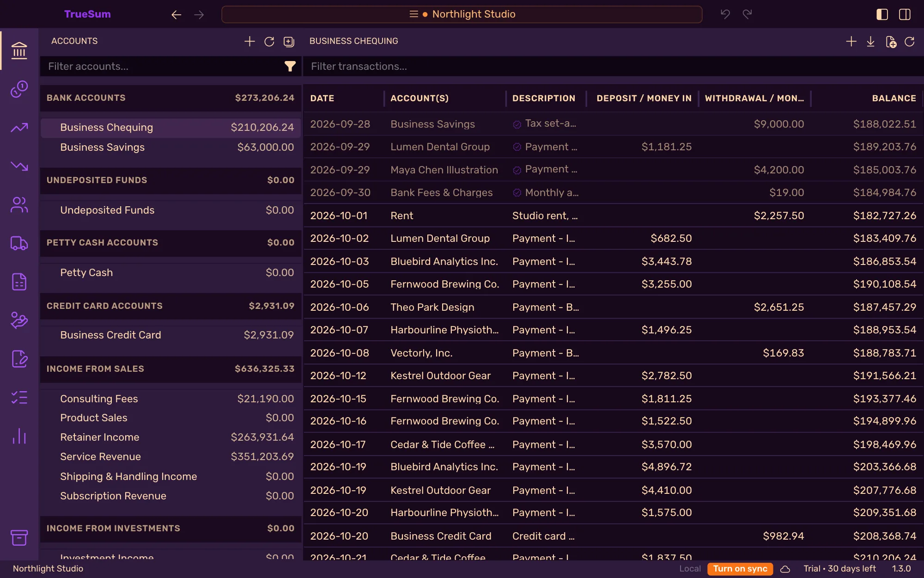Open the delivery truck sidebar icon
Image resolution: width=924 pixels, height=578 pixels.
click(19, 243)
